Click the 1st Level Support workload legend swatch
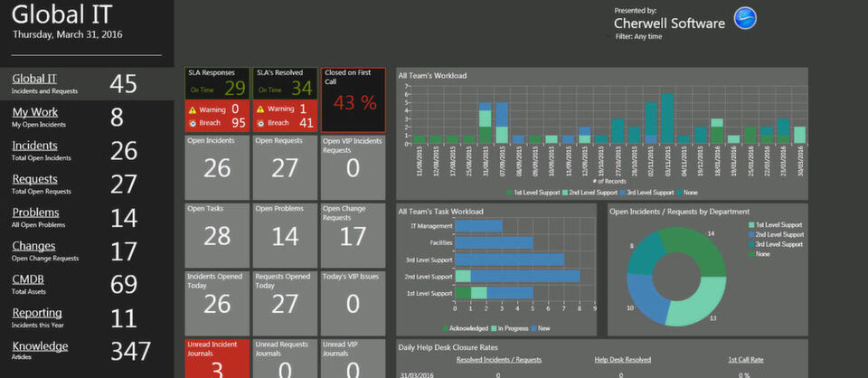The height and width of the screenshot is (378, 868). tap(509, 193)
